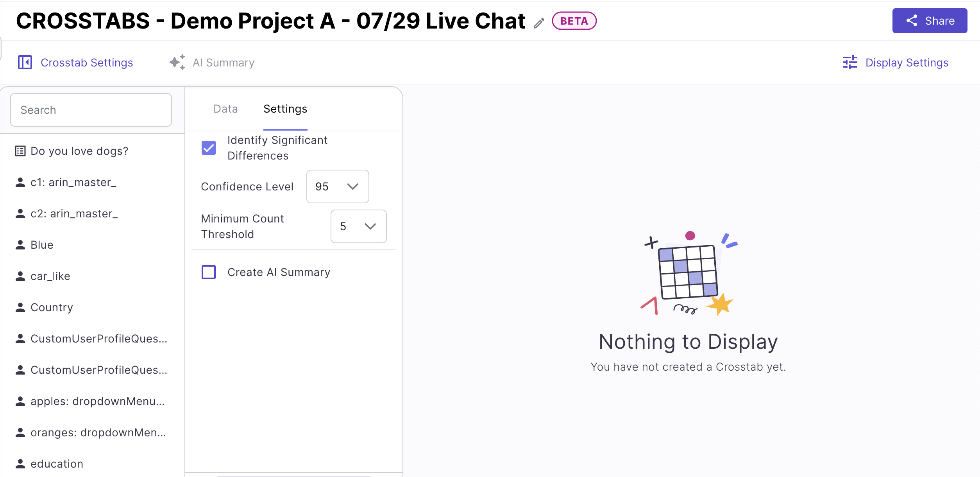Expand the Minimum Count Threshold dropdown
This screenshot has height=477, width=980.
358,226
